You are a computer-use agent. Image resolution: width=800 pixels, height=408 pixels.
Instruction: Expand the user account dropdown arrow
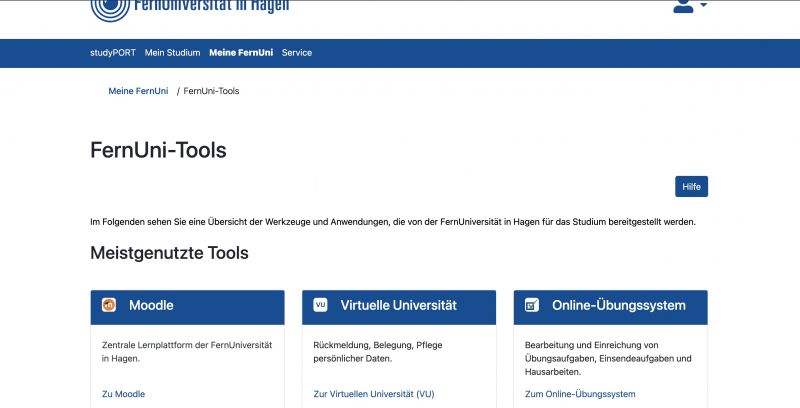pos(703,5)
